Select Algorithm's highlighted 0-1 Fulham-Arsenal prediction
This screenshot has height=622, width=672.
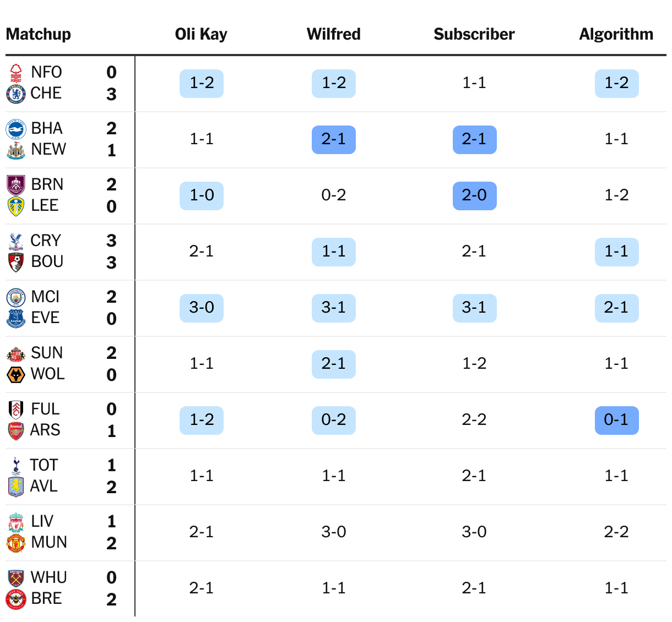[x=617, y=421]
